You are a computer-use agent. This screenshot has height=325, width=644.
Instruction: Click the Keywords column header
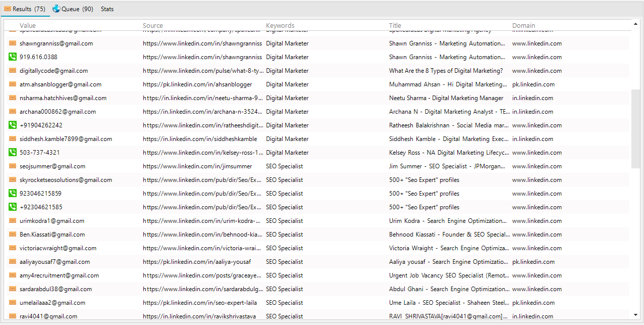(x=280, y=26)
